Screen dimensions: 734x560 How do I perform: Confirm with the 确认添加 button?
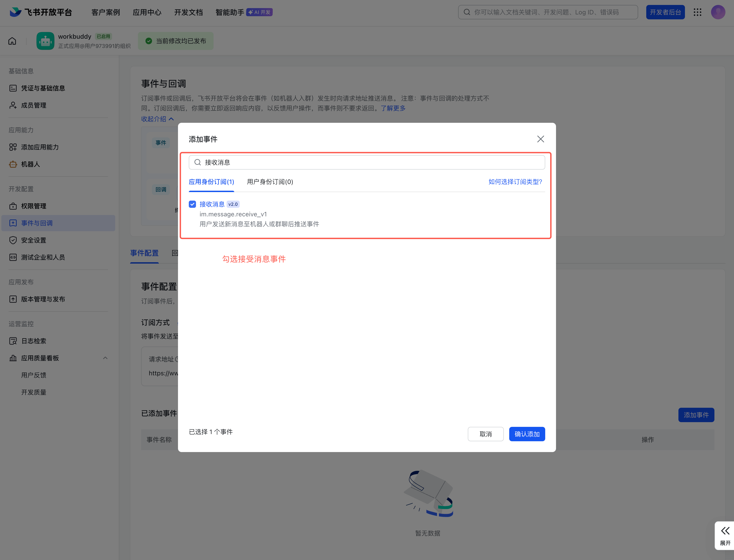[x=527, y=434]
